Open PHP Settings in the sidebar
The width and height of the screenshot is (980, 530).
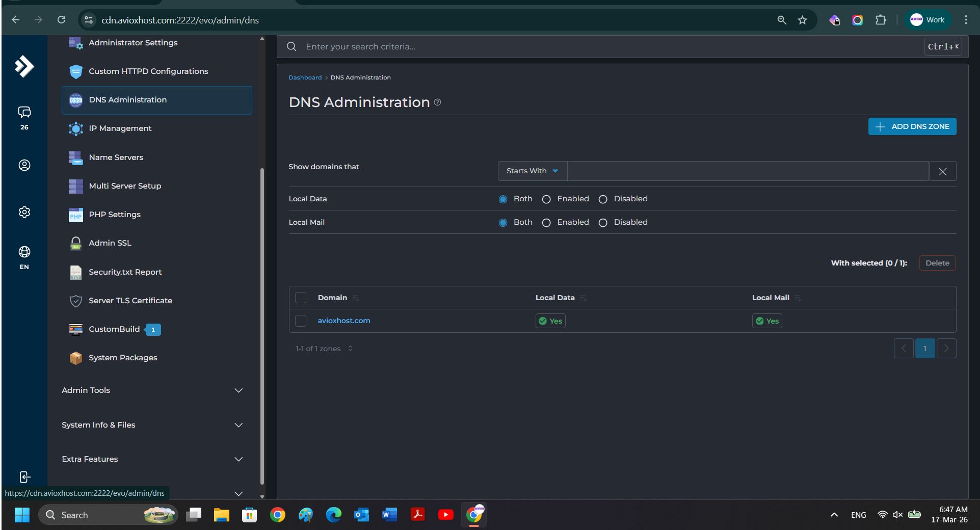click(x=114, y=215)
